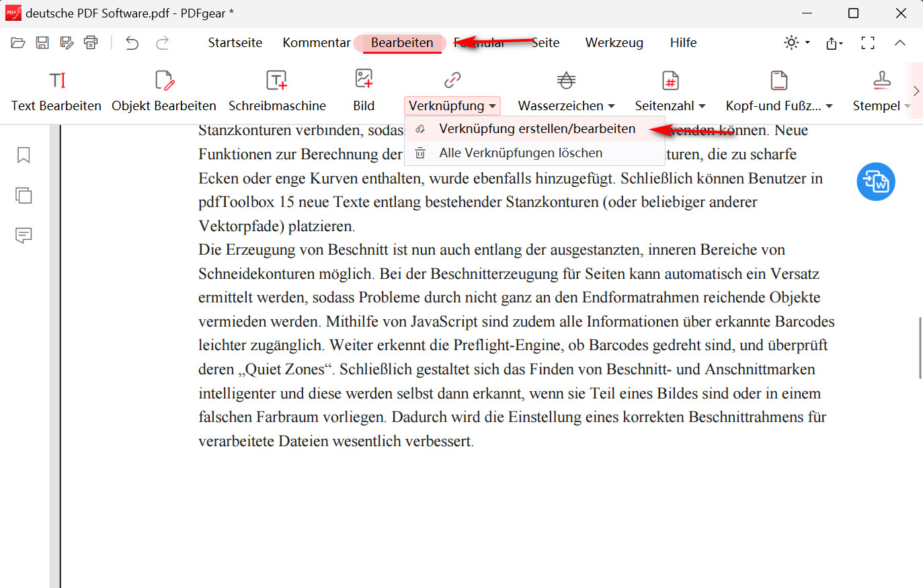The height and width of the screenshot is (588, 923).
Task: Print the document with the printer icon
Action: click(91, 43)
